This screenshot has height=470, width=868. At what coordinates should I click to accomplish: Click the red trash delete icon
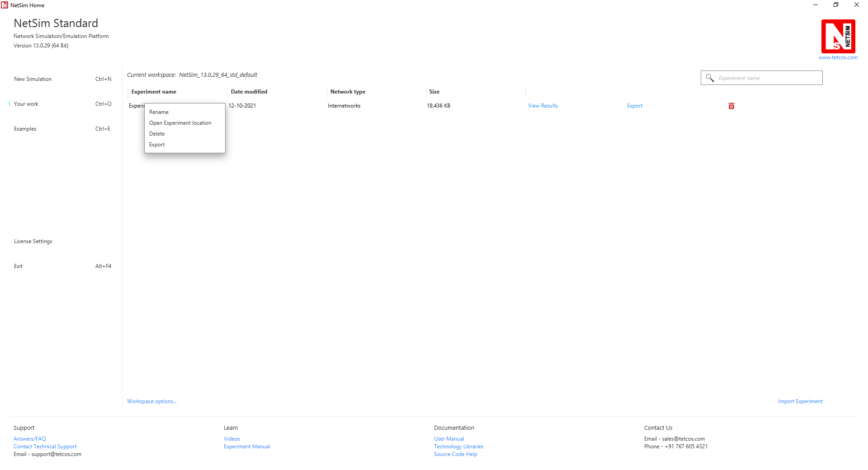click(731, 106)
